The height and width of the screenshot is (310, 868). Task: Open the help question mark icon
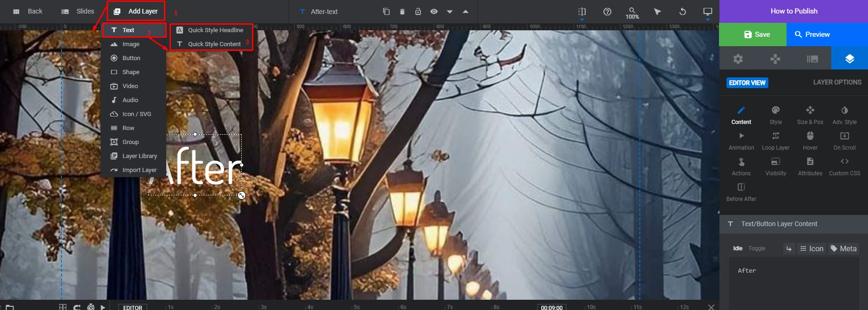[607, 12]
